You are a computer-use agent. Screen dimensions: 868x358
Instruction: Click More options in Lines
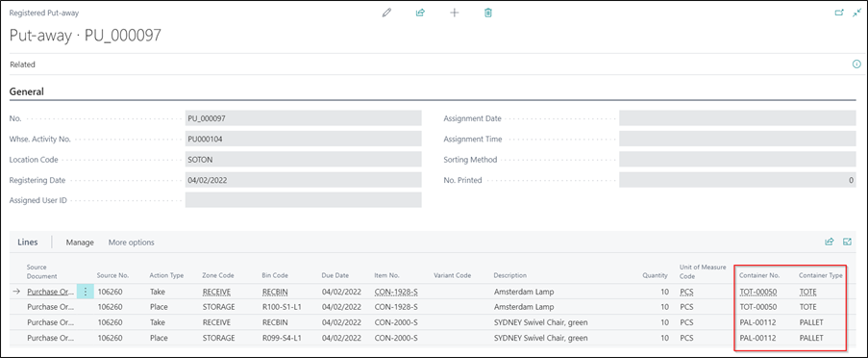[131, 243]
